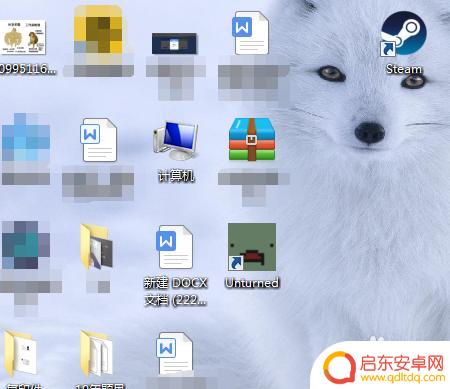Select the WPS document icon below 新建 DOCX 文档

pos(175,353)
